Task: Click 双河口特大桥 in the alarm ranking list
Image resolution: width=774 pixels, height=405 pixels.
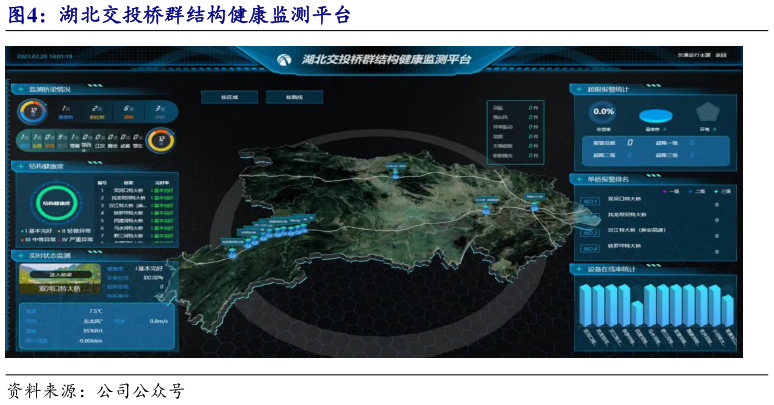Action: [624, 199]
